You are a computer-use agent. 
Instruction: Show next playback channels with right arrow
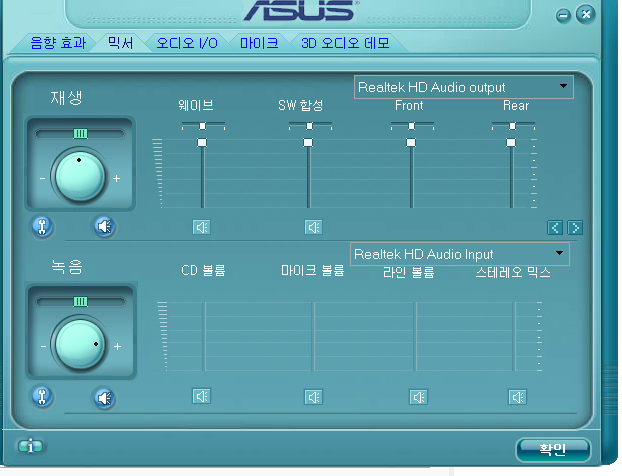(x=575, y=228)
